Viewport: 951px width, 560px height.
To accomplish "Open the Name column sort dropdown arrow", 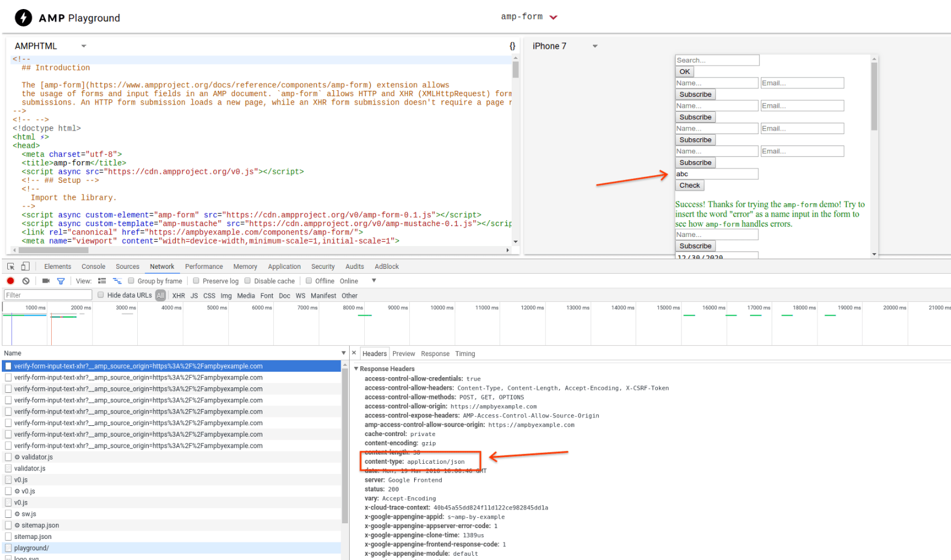I will coord(344,353).
